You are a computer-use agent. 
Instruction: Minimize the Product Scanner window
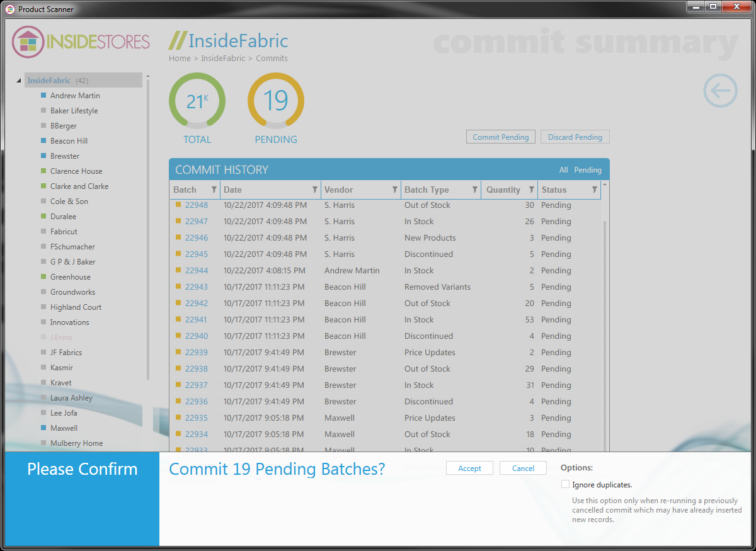pos(696,6)
